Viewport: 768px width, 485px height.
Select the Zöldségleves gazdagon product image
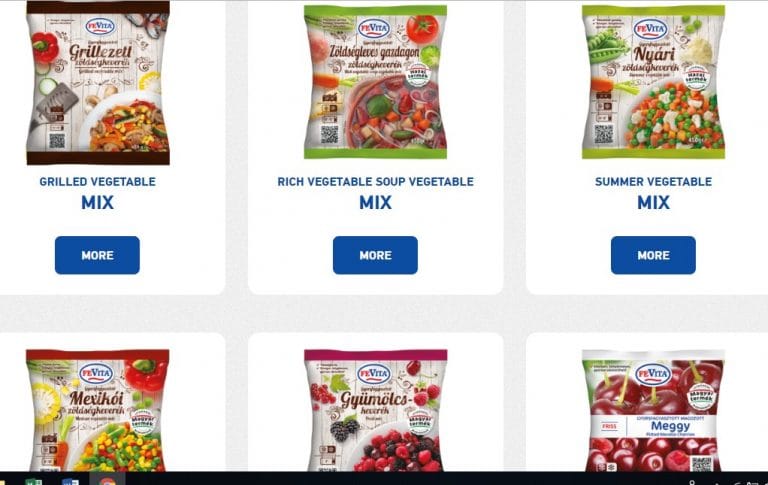375,82
